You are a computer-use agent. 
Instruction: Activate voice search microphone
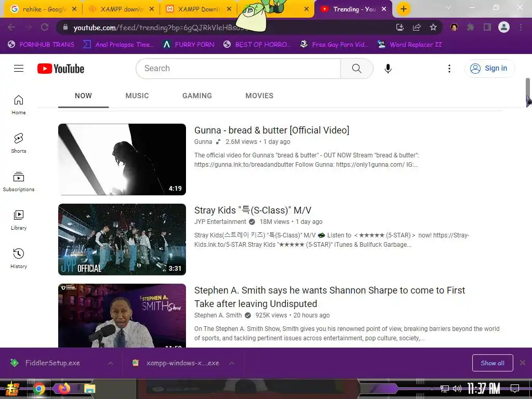click(x=388, y=69)
